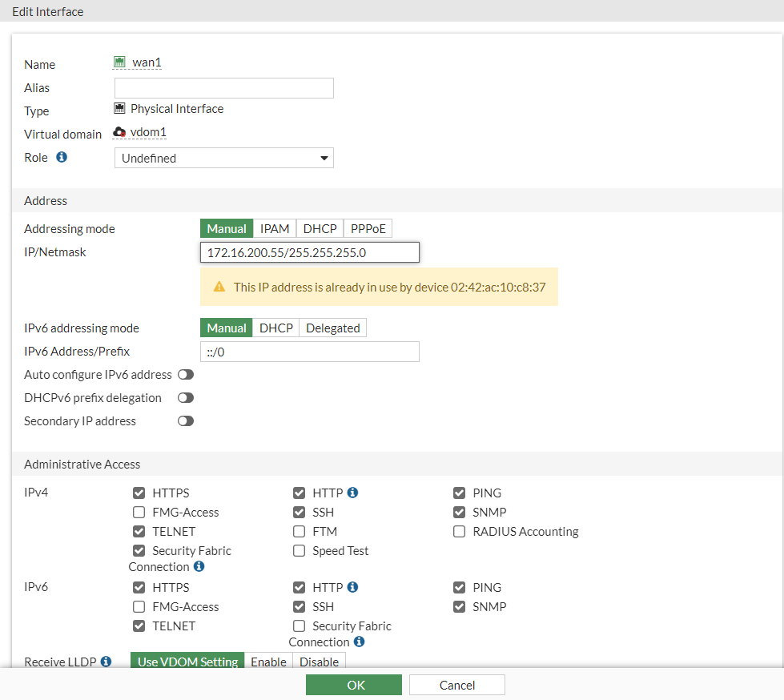This screenshot has width=784, height=700.
Task: Check FMG-Access under IPv4 administrative access
Action: pyautogui.click(x=139, y=512)
